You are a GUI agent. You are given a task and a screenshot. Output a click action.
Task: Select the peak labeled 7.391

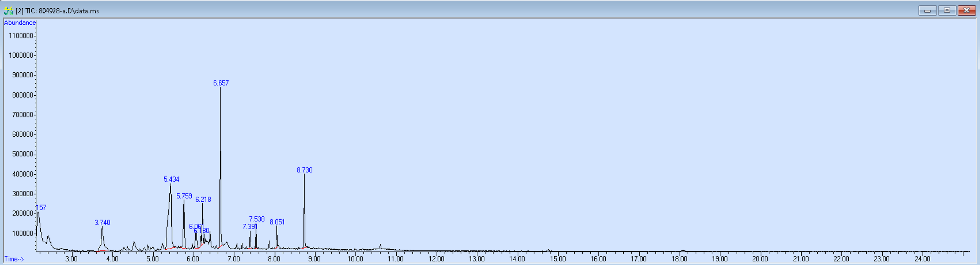(250, 227)
